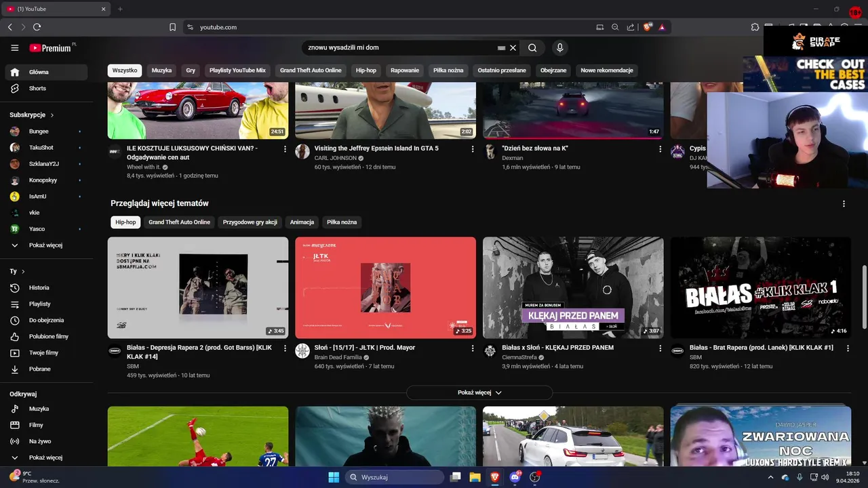
Task: Open the YouTube hamburger guide menu
Action: click(15, 48)
